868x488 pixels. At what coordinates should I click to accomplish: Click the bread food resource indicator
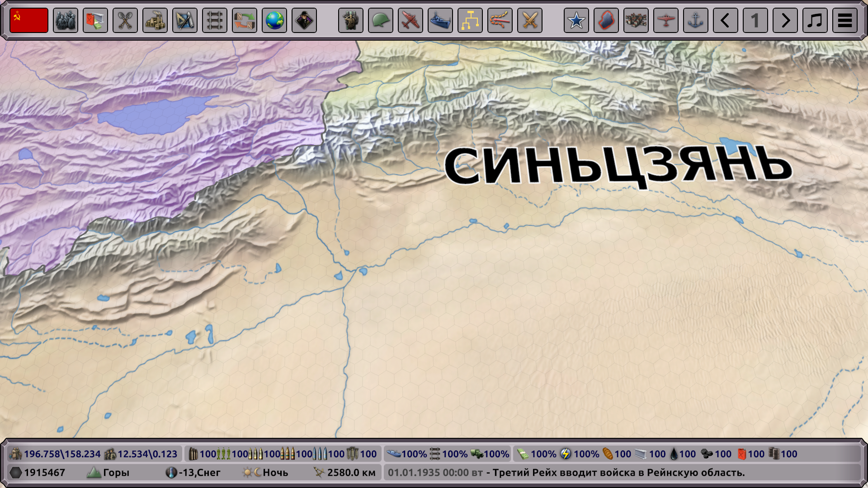[617, 454]
